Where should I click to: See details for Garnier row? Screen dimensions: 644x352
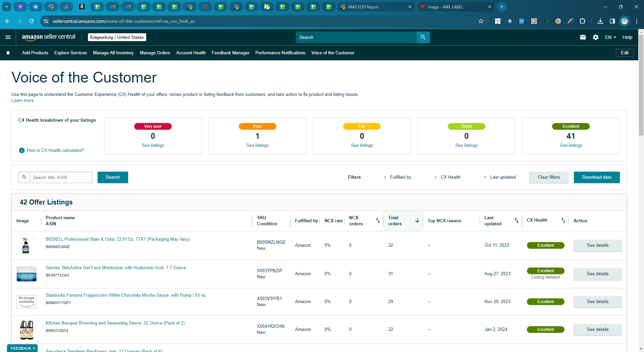[597, 274]
